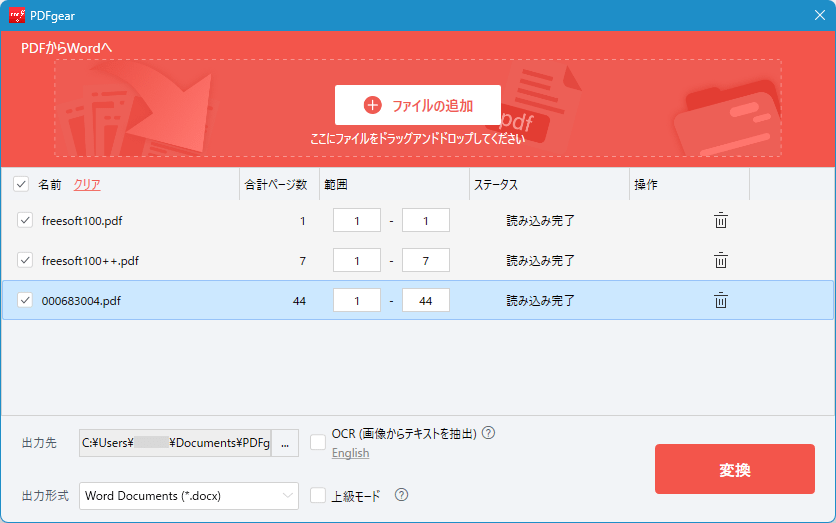Browse output folder with the ... button

(x=285, y=443)
